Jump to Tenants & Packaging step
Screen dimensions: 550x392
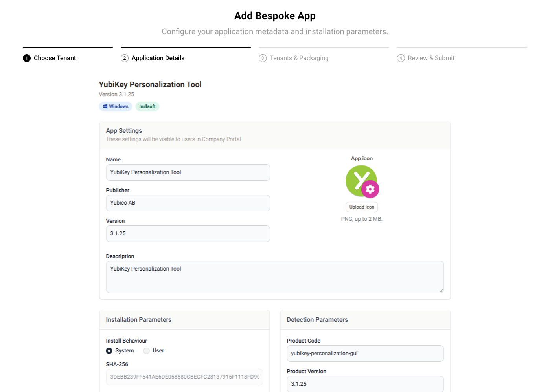299,58
